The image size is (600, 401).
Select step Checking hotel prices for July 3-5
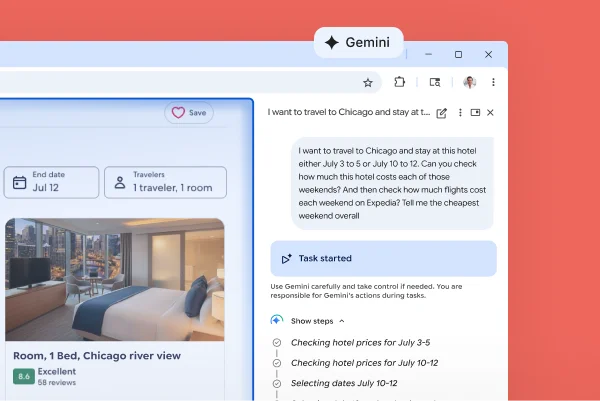pyautogui.click(x=360, y=342)
